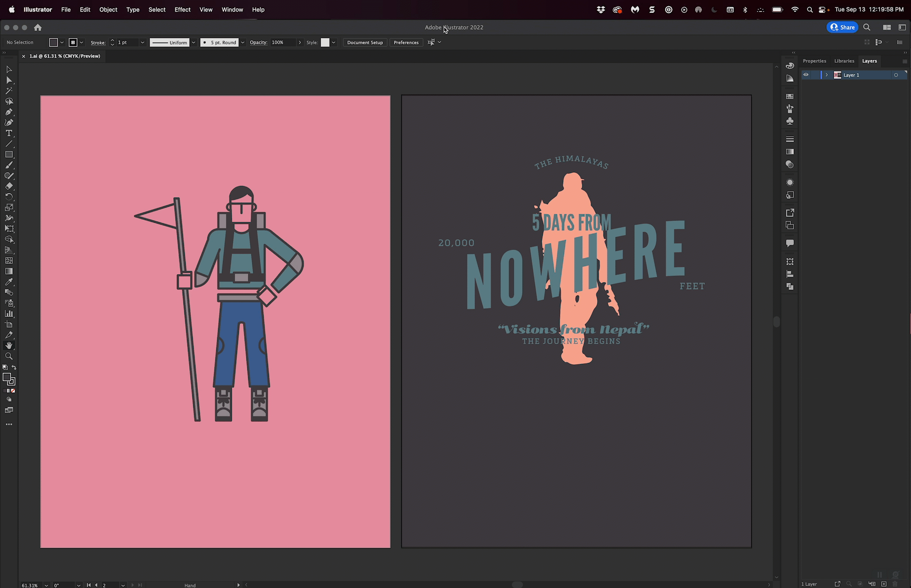The height and width of the screenshot is (588, 911).
Task: Activate the Zoom tool
Action: click(9, 356)
